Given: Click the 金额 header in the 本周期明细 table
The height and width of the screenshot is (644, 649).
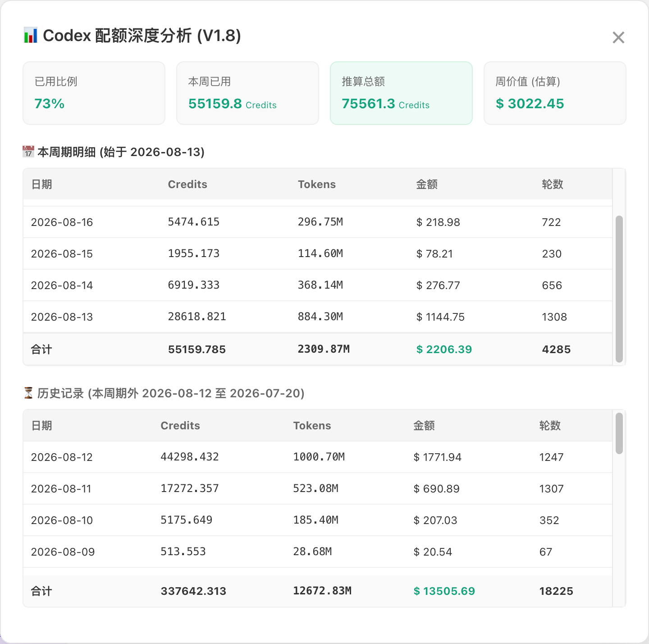Looking at the screenshot, I should point(427,184).
